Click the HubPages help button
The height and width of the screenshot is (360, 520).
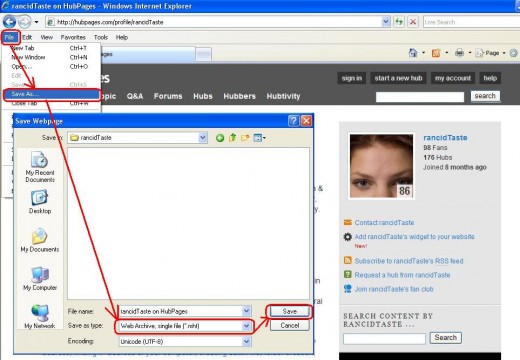pos(490,78)
